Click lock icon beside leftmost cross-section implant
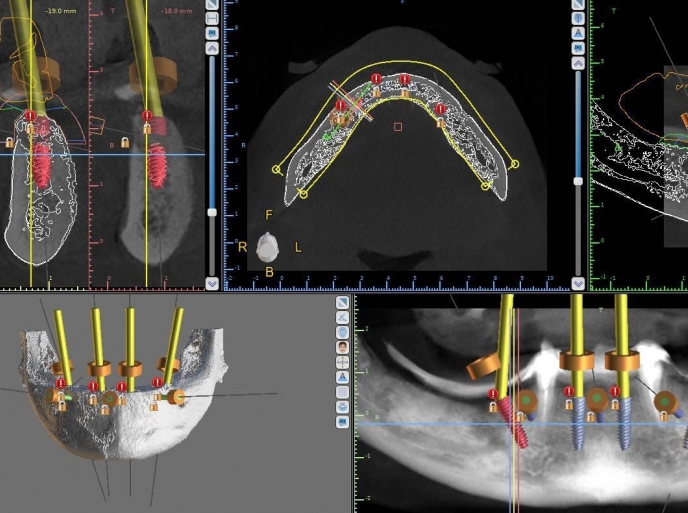688x513 pixels. pyautogui.click(x=9, y=143)
